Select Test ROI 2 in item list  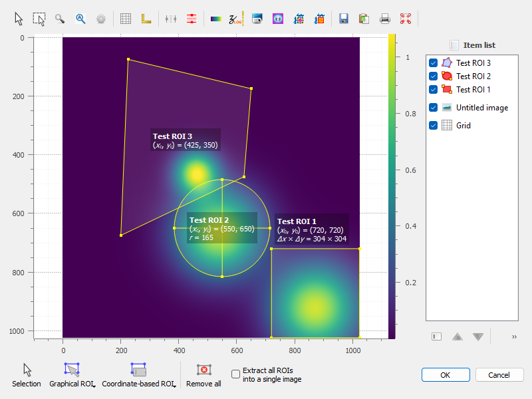[473, 76]
